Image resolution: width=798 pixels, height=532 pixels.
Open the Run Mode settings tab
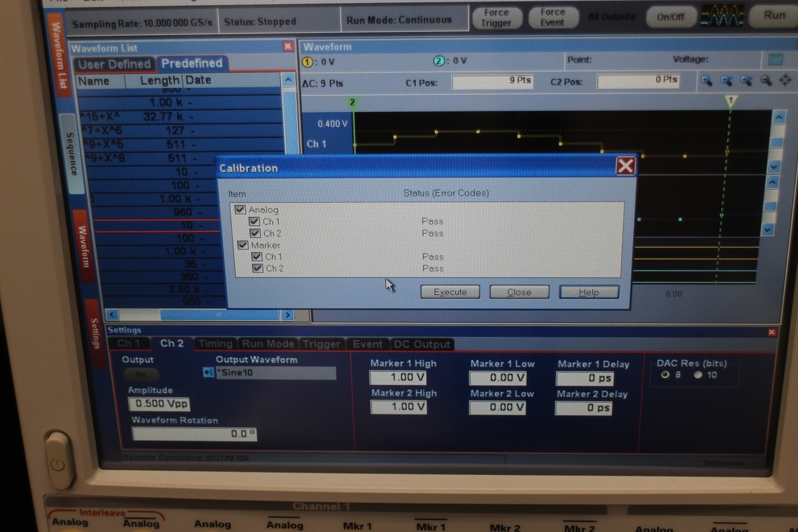[268, 343]
